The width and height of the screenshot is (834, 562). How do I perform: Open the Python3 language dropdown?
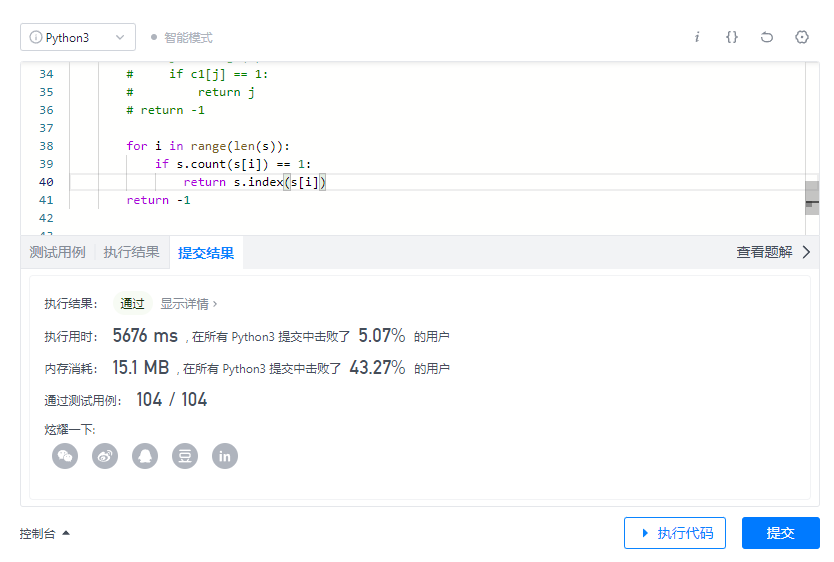tap(78, 37)
